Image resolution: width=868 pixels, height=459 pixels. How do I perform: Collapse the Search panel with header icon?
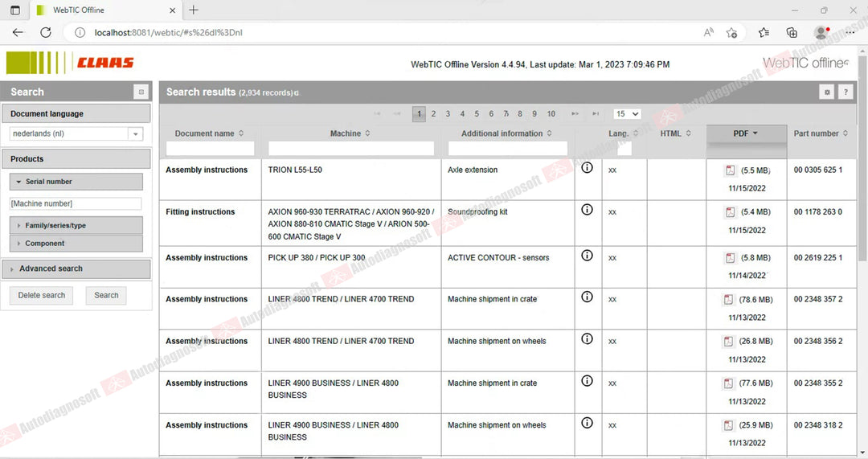[x=141, y=92]
